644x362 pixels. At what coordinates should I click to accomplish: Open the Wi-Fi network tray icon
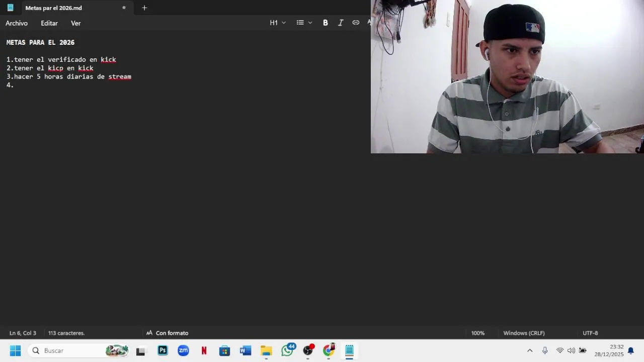559,350
